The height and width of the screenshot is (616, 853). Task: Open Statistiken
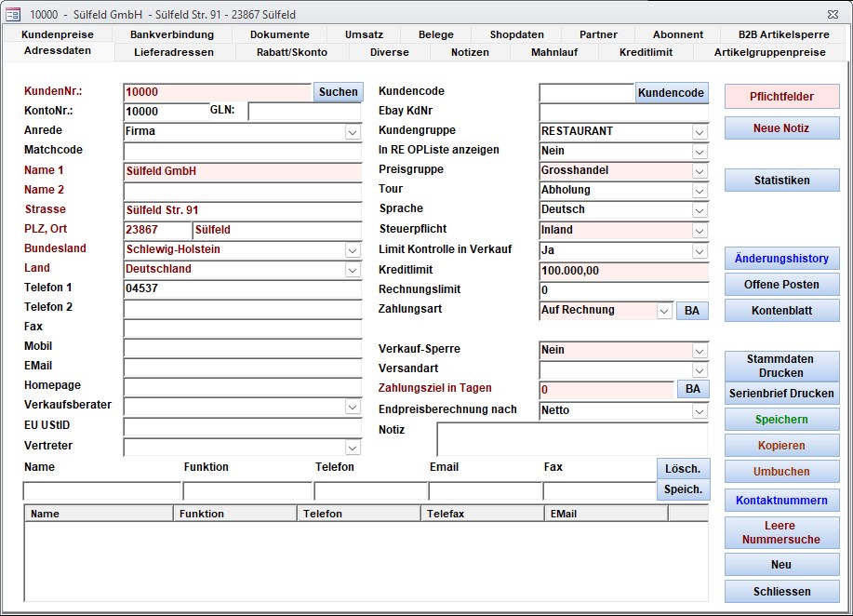(x=781, y=181)
